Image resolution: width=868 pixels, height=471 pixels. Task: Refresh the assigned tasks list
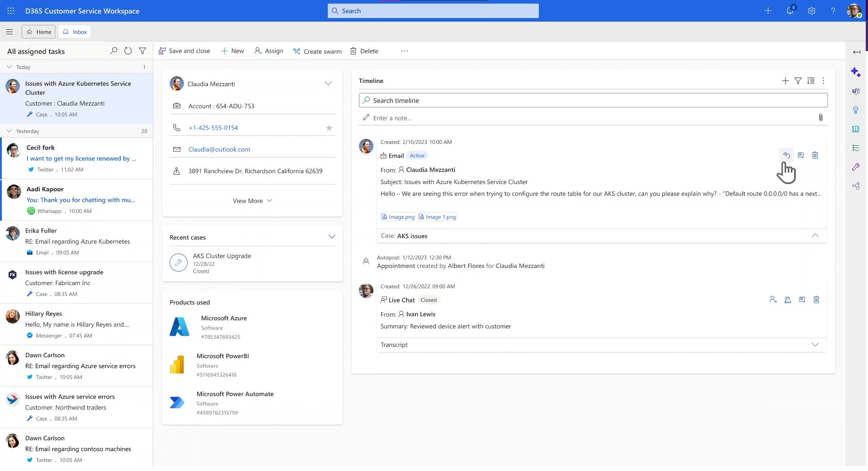[128, 51]
